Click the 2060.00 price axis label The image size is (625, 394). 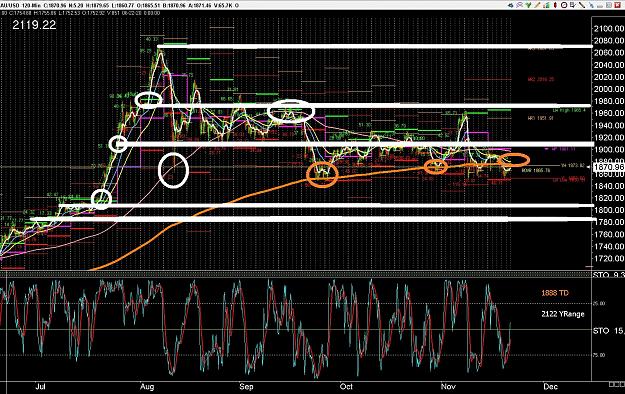pyautogui.click(x=609, y=52)
